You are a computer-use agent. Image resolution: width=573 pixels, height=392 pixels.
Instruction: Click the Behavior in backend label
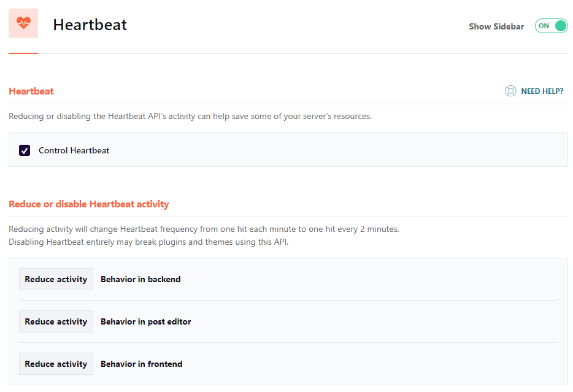point(140,279)
